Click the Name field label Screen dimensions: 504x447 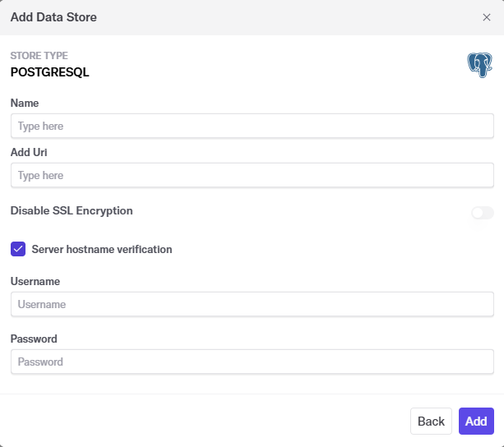(25, 104)
